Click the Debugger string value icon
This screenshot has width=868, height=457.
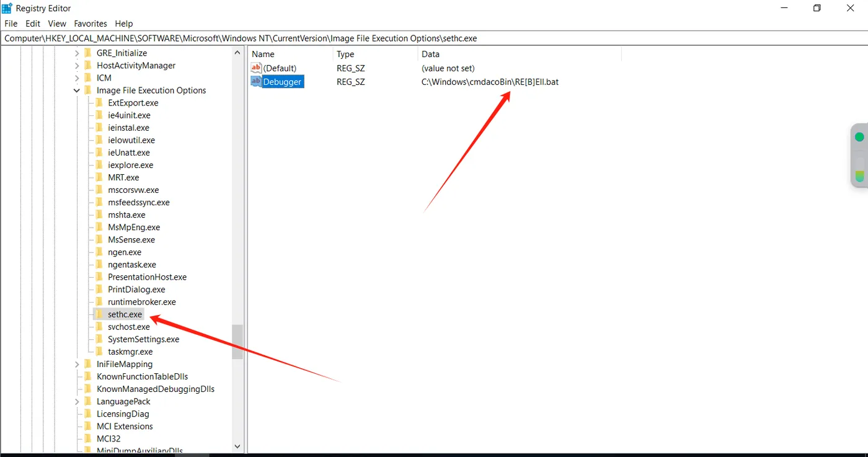pyautogui.click(x=256, y=81)
